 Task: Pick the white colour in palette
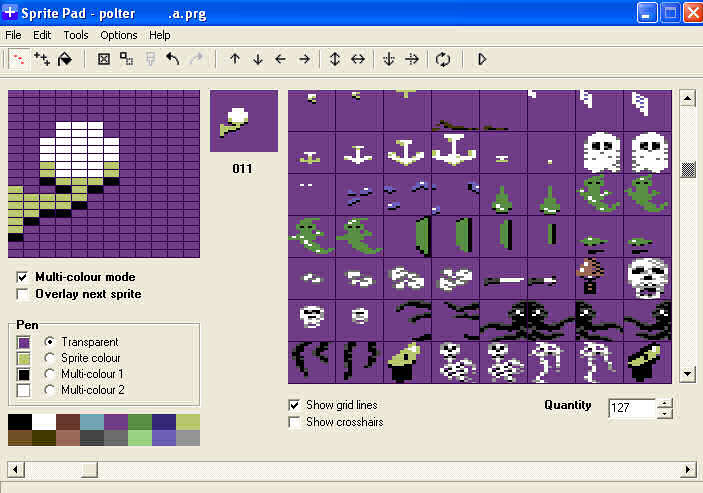[x=43, y=421]
